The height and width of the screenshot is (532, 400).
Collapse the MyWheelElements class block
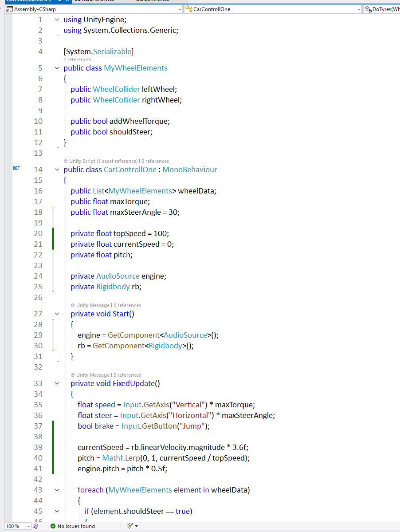[x=57, y=68]
